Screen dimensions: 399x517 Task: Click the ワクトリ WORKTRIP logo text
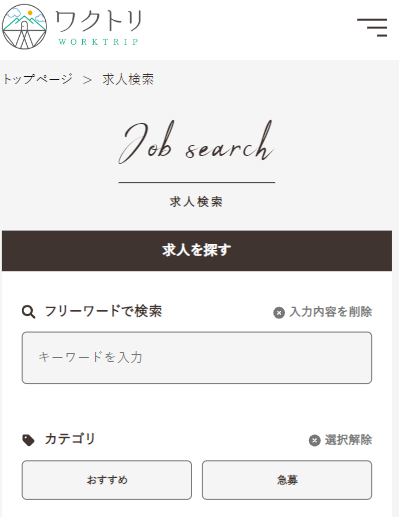point(99,27)
